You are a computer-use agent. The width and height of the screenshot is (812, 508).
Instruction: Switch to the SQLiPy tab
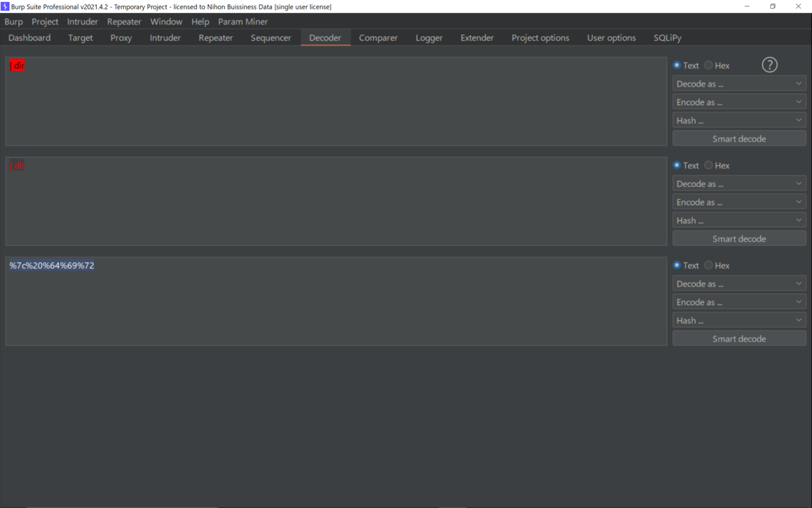[667, 38]
